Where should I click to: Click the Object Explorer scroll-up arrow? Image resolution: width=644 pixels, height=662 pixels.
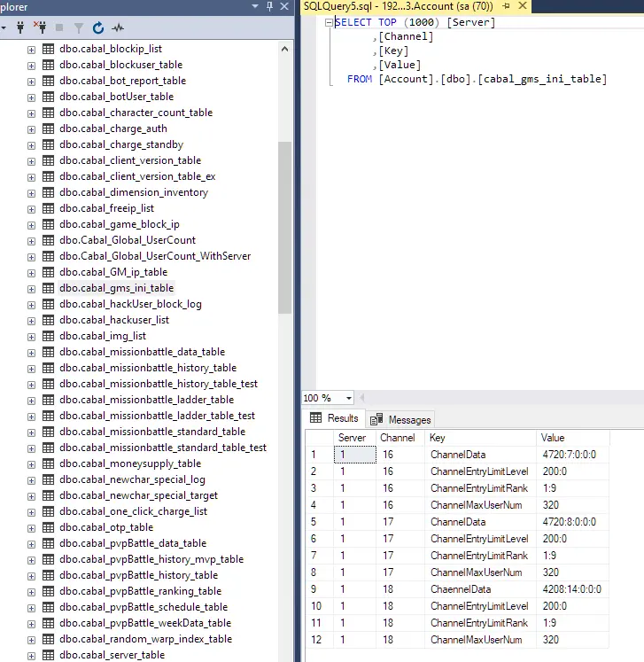285,49
